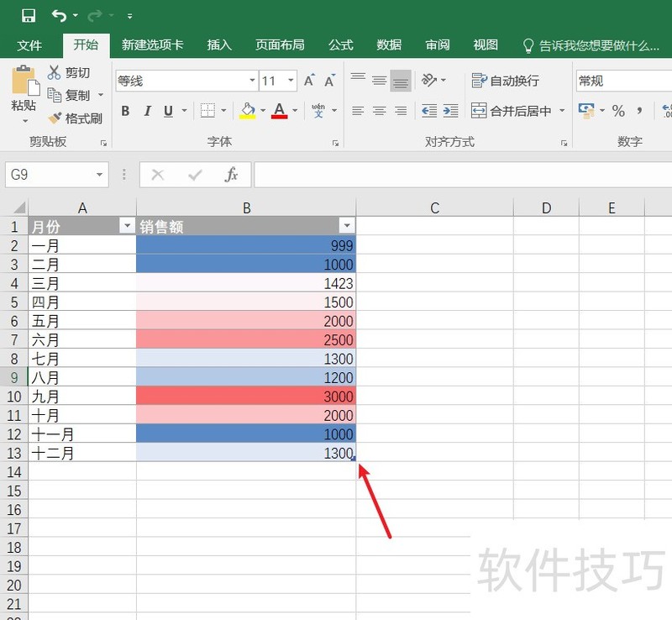Toggle bold formatting with the B icon
672x620 pixels.
(124, 110)
